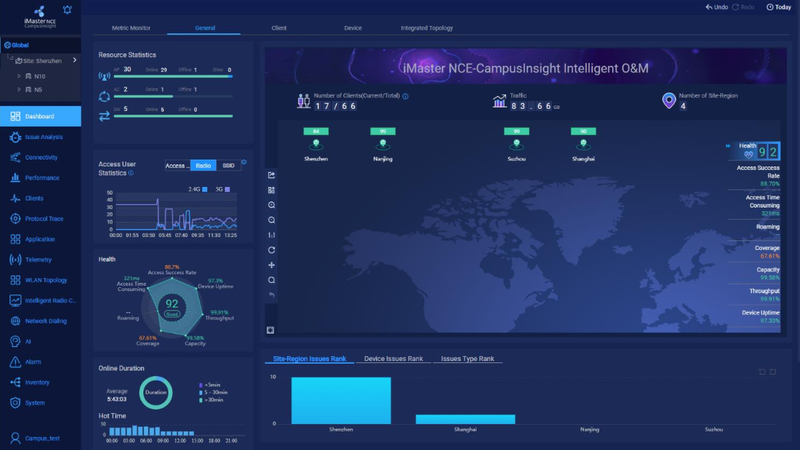Expand the Site: Shenzhen chevron arrow

[x=74, y=60]
